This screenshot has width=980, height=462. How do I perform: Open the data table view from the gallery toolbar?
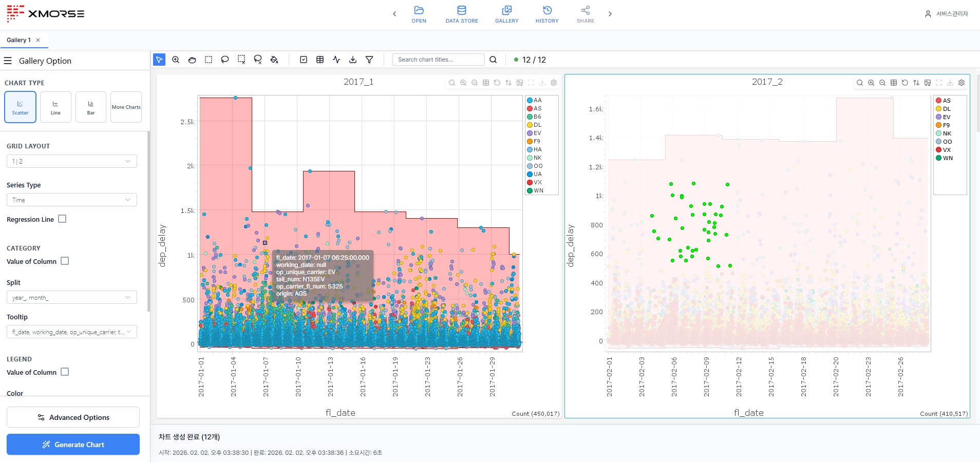point(320,60)
